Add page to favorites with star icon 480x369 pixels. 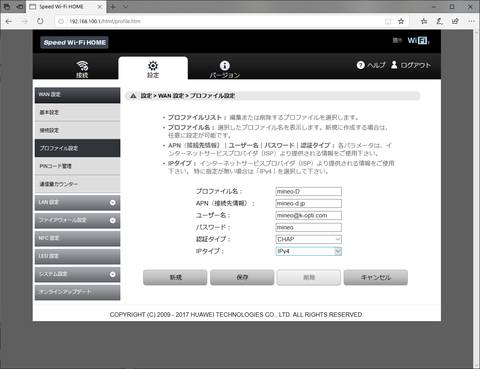[401, 21]
